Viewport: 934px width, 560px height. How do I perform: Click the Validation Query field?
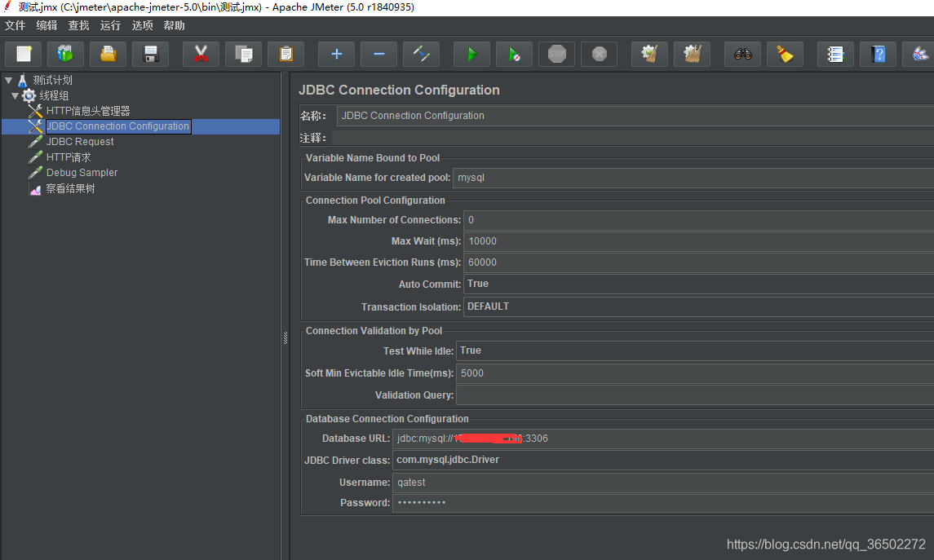pos(695,395)
